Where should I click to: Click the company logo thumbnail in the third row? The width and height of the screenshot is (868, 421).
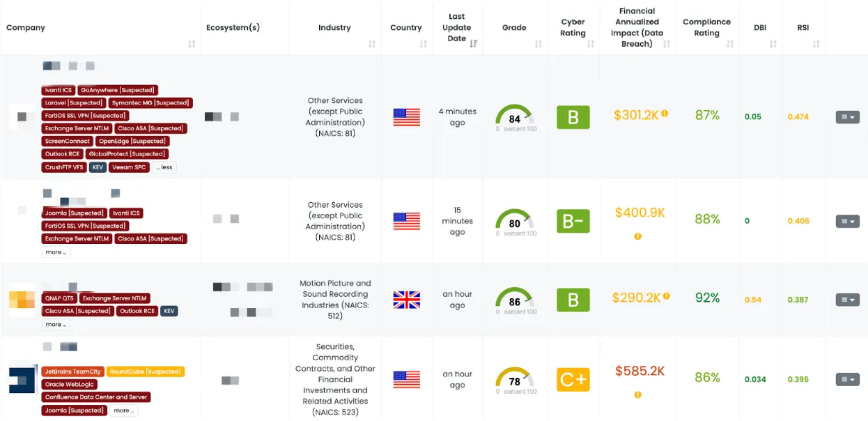click(21, 300)
